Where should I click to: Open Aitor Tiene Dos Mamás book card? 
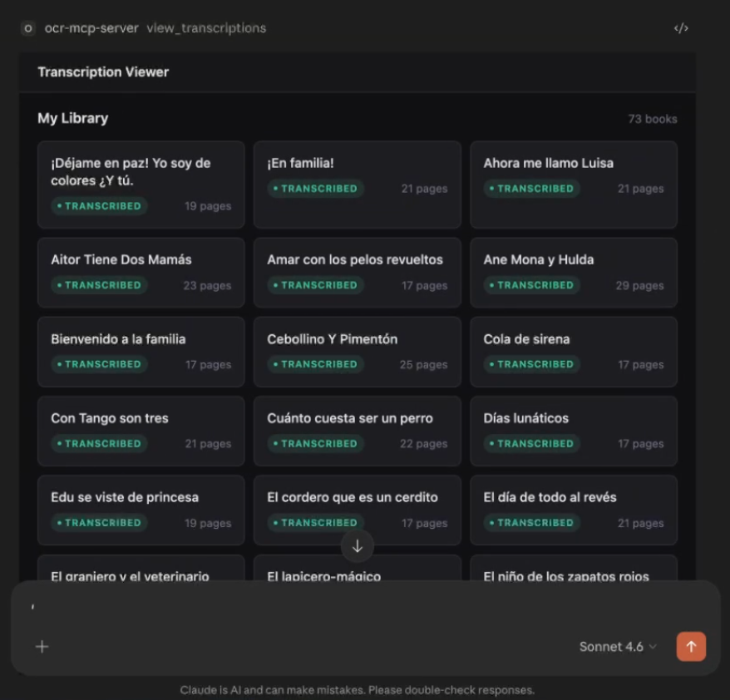(x=141, y=273)
